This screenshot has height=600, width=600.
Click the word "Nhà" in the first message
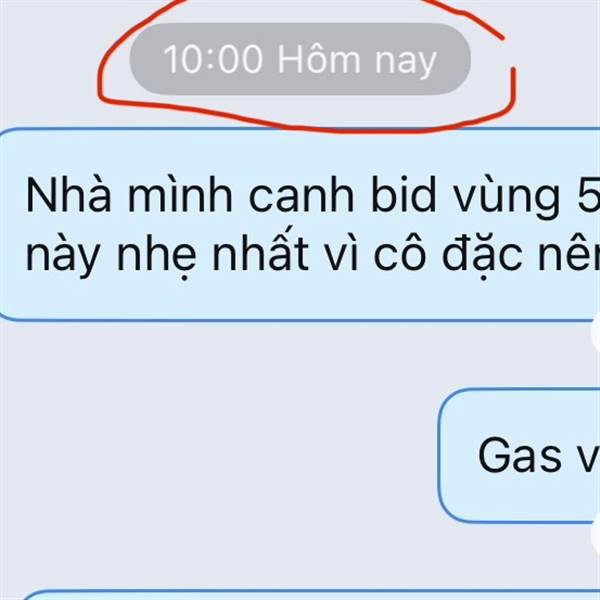68,195
